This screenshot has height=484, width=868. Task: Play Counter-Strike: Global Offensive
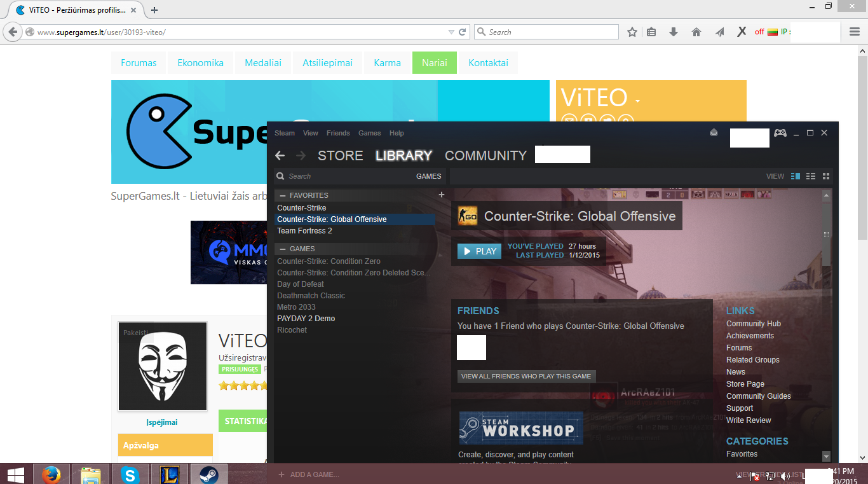479,251
